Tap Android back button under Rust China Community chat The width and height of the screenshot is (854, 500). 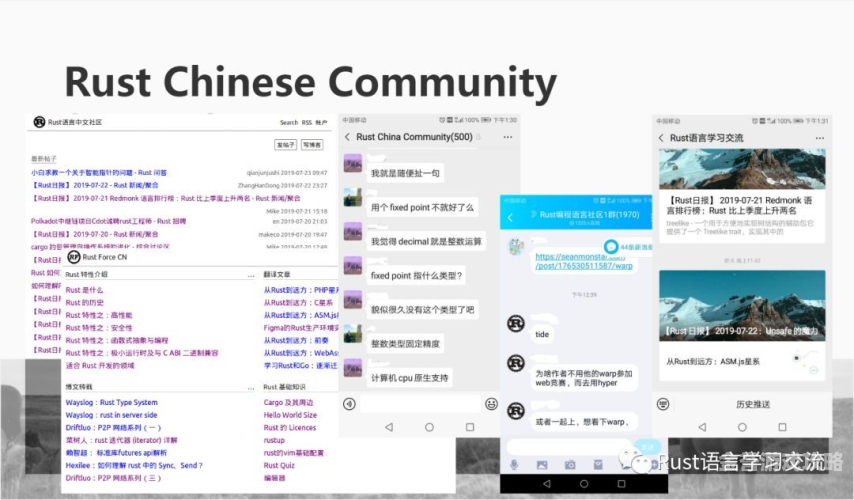pyautogui.click(x=389, y=427)
